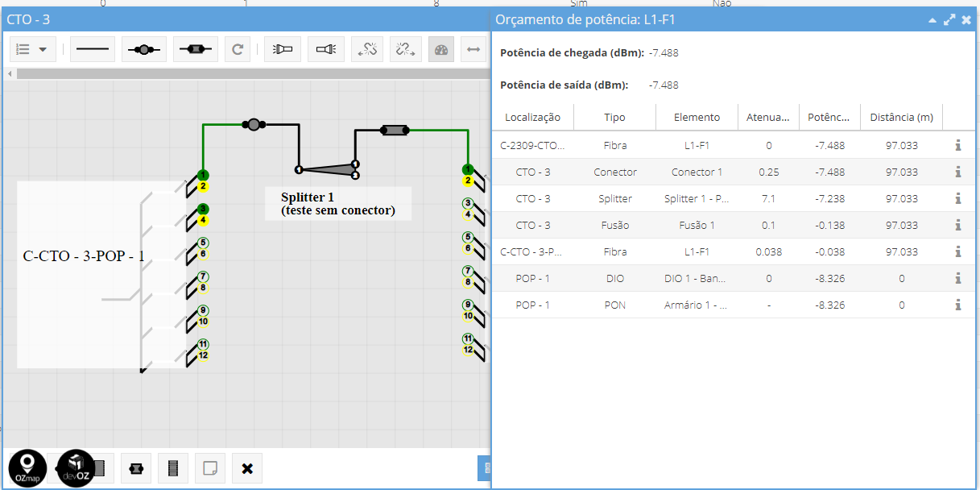Image resolution: width=980 pixels, height=490 pixels.
Task: Open info icon for Conector 1 row
Action: point(958,172)
